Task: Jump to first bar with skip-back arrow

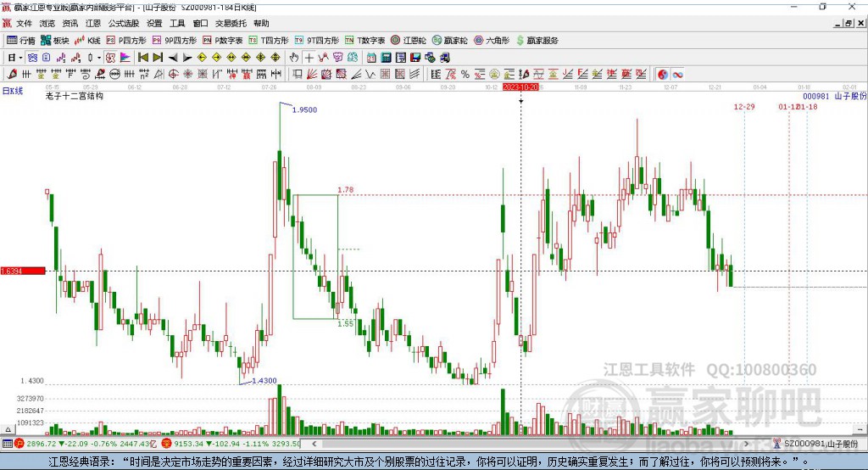Action: 142,58
